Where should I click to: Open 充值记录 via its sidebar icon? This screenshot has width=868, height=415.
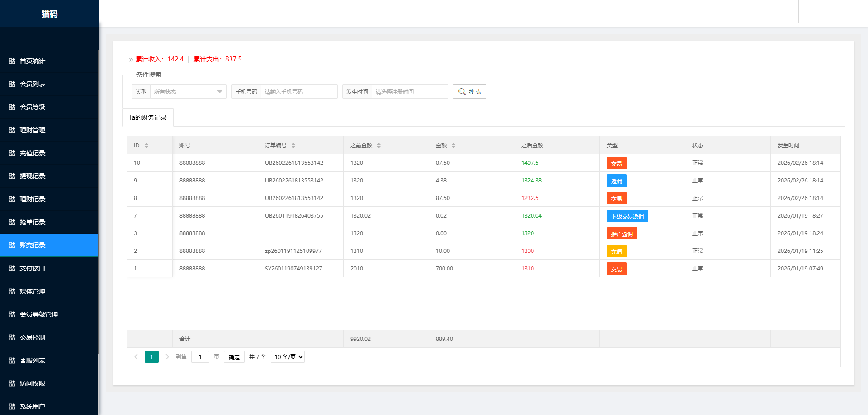coord(12,153)
